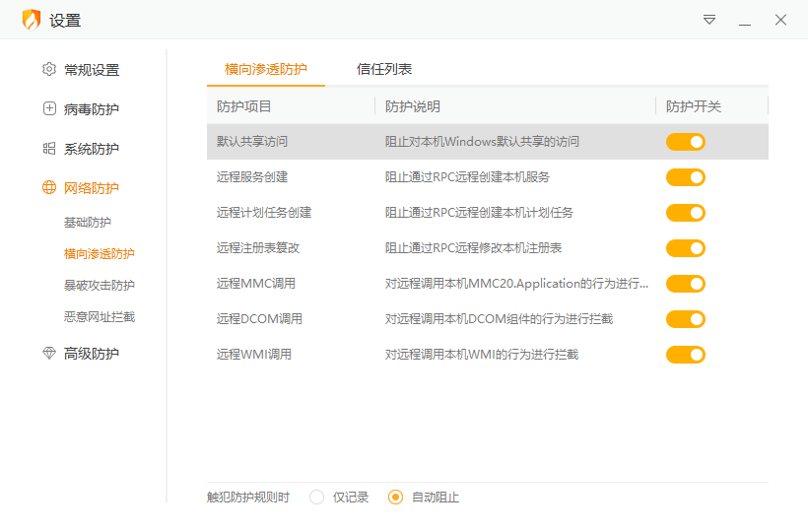This screenshot has width=808, height=532.
Task: Open the title bar dropdown menu icon
Action: [709, 20]
